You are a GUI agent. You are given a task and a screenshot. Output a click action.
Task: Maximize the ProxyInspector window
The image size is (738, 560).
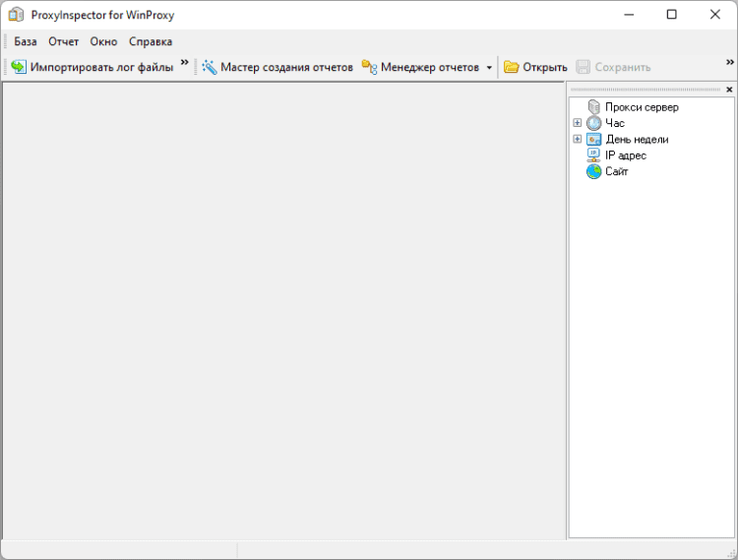coord(672,15)
